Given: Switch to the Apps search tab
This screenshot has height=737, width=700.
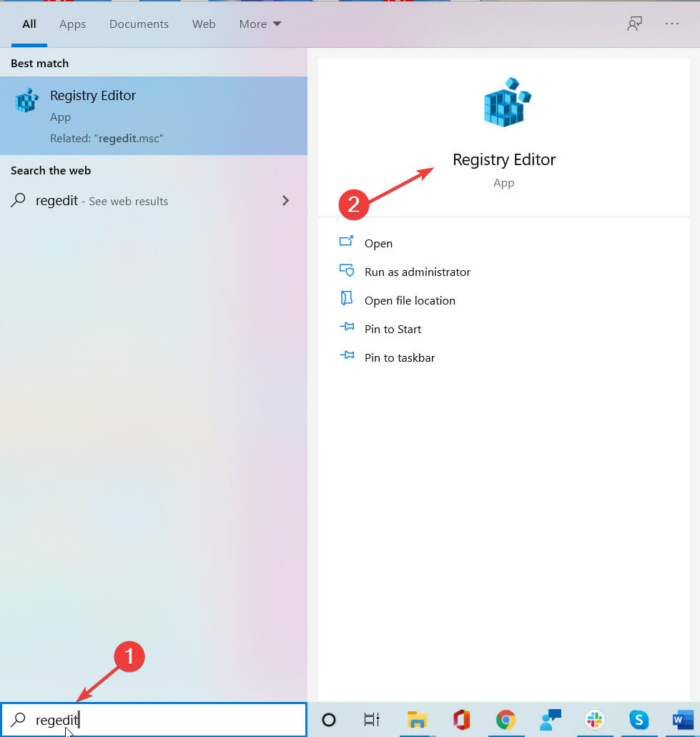Looking at the screenshot, I should 72,24.
